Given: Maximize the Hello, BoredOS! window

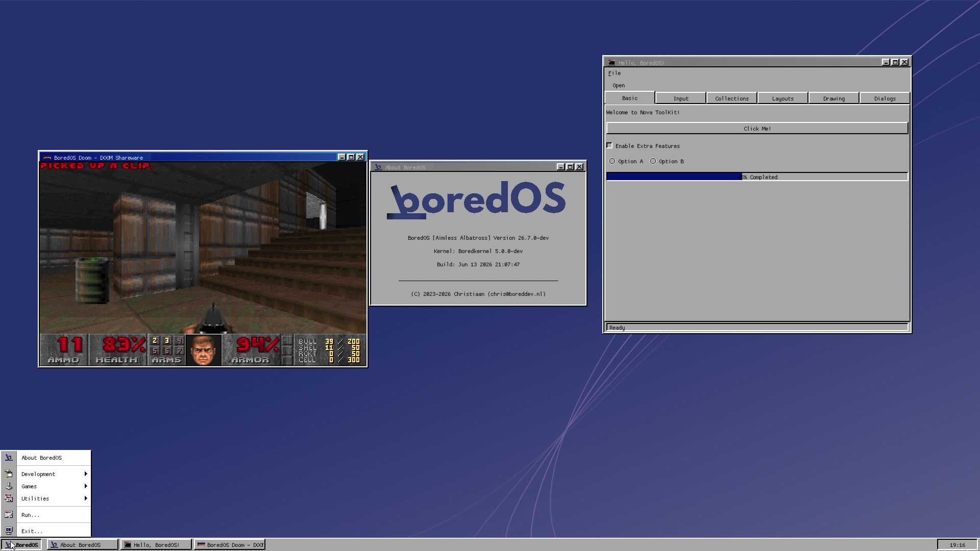Looking at the screenshot, I should coord(895,62).
